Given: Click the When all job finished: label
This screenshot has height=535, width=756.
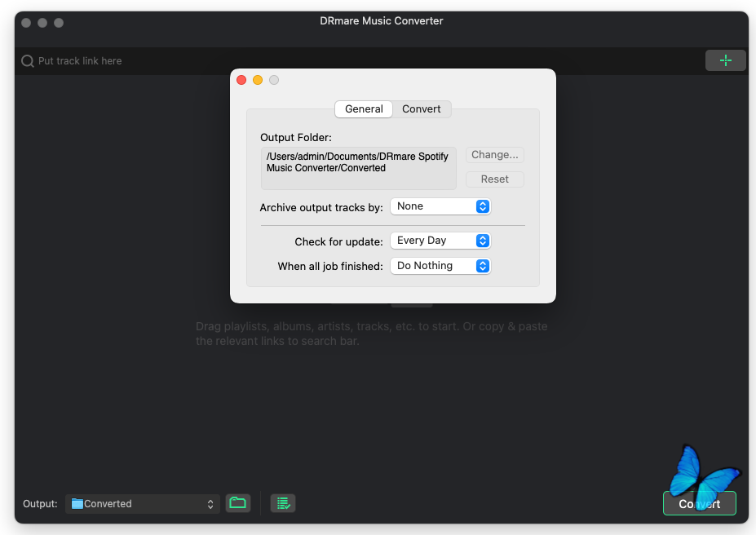Looking at the screenshot, I should tap(330, 266).
